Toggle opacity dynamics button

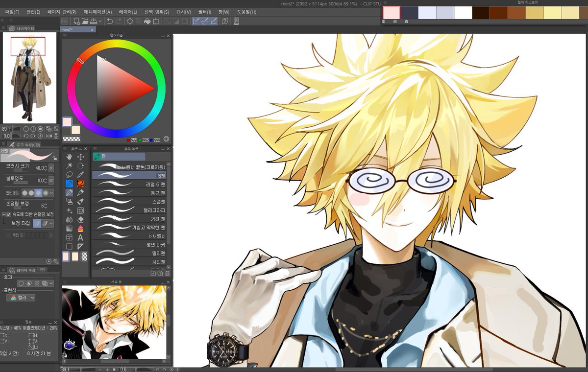coord(51,181)
